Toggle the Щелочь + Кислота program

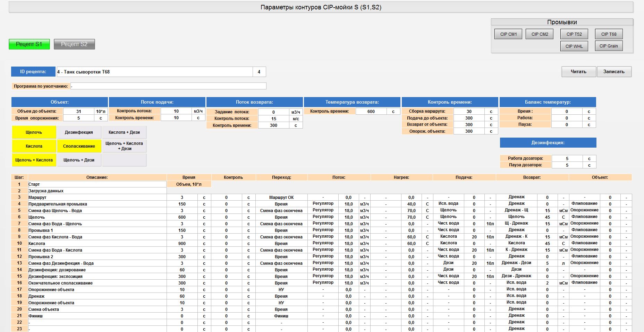click(34, 160)
